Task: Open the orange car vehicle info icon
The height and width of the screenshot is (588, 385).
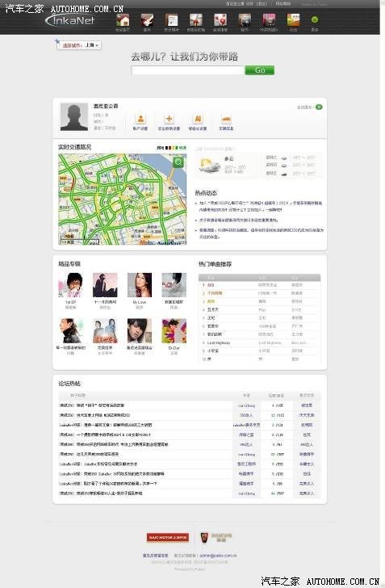Action: [x=226, y=119]
